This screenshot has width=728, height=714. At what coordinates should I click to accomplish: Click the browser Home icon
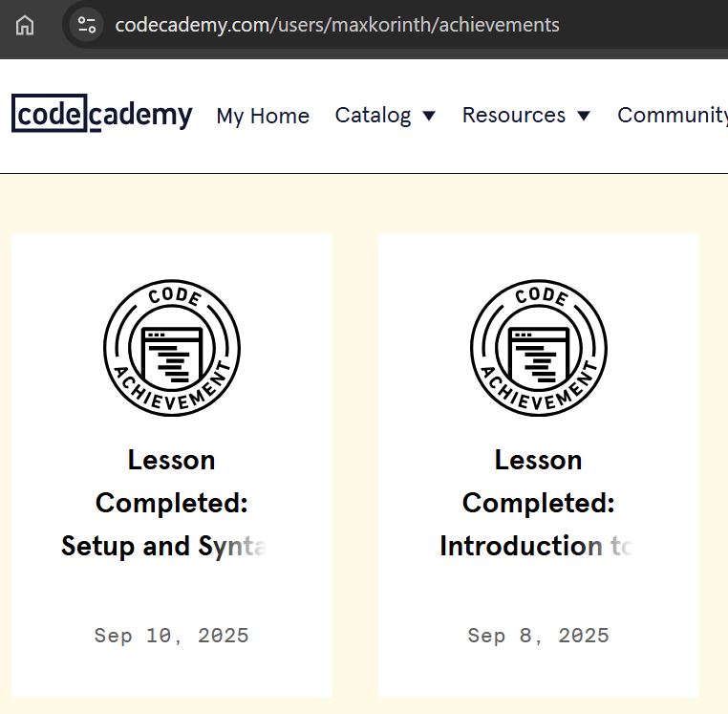(x=25, y=25)
